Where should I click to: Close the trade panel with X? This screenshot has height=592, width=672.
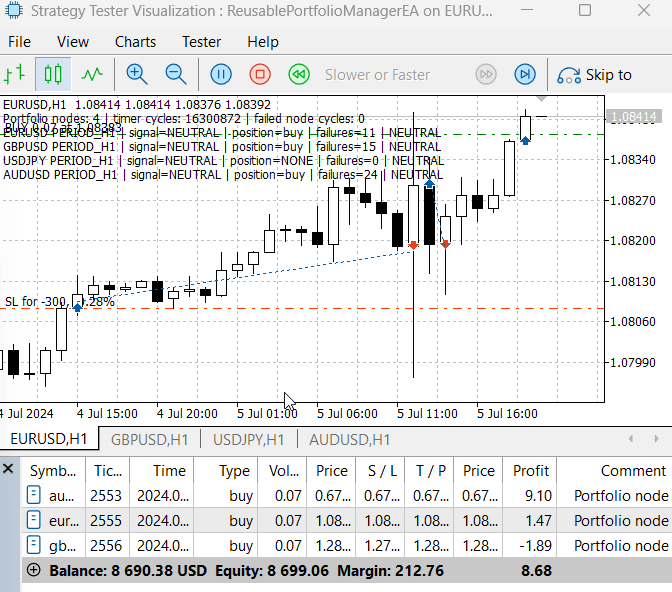pyautogui.click(x=8, y=469)
